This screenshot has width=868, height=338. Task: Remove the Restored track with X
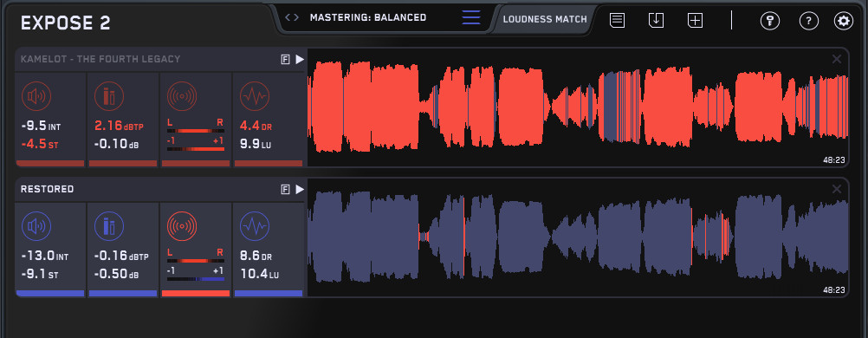(837, 190)
